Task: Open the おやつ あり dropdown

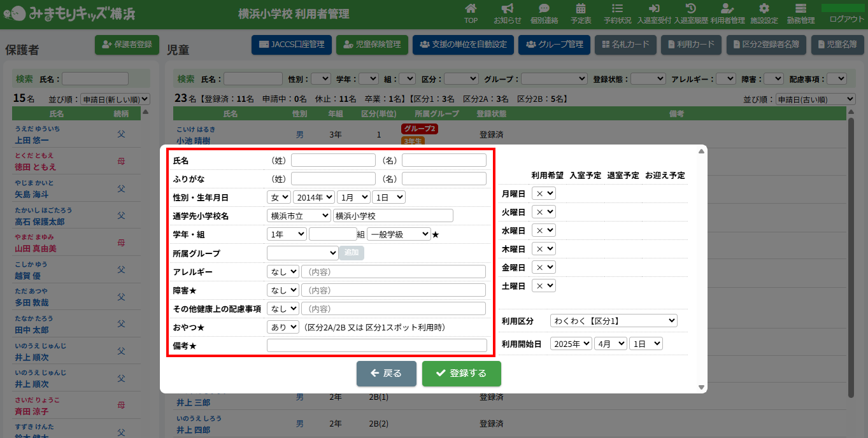Action: (283, 327)
